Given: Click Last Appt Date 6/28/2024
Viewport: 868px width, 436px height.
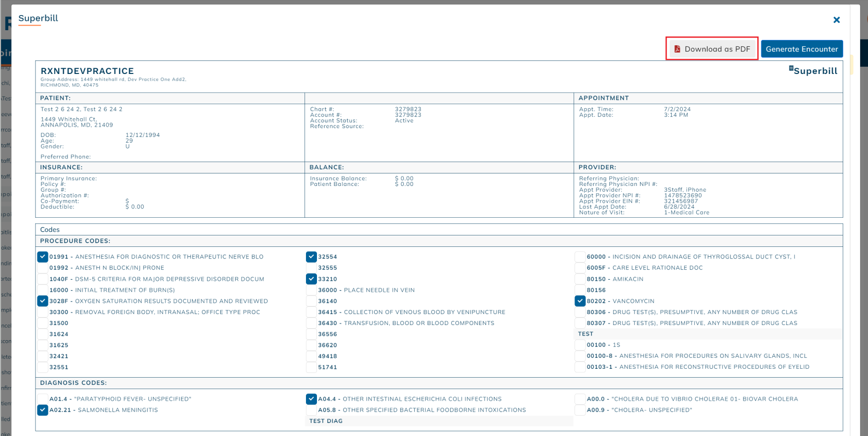Looking at the screenshot, I should tap(679, 207).
